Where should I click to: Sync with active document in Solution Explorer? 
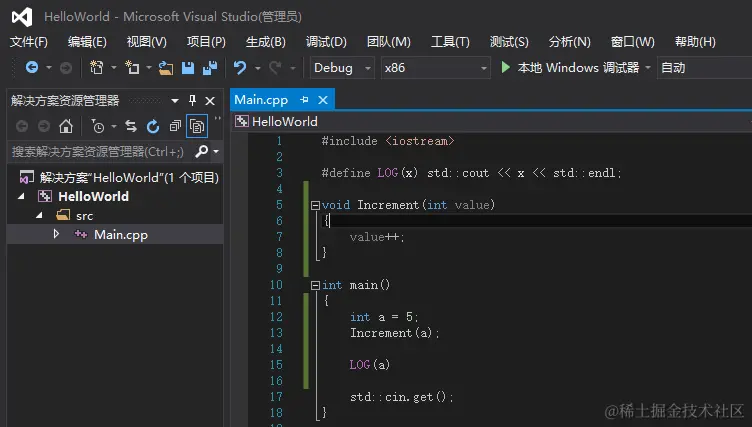[x=130, y=126]
